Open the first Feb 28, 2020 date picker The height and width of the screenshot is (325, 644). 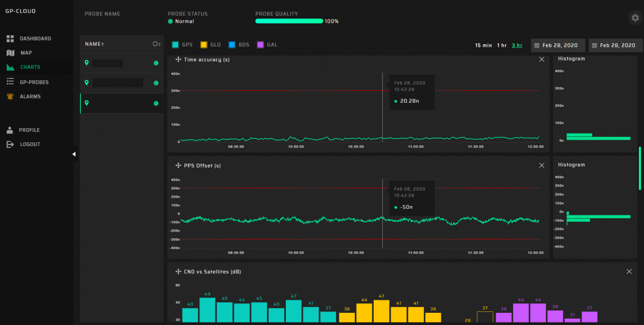(x=558, y=45)
